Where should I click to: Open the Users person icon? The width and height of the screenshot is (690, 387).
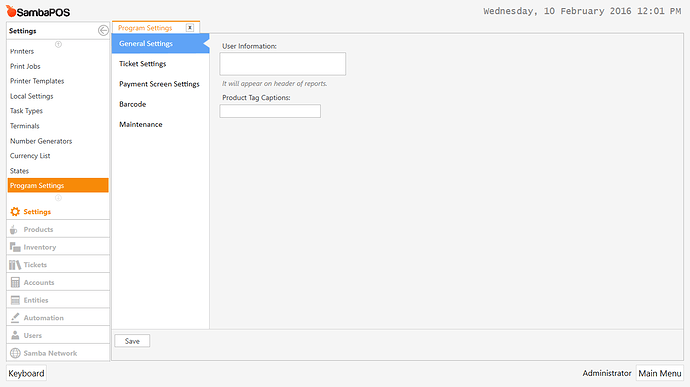point(15,335)
